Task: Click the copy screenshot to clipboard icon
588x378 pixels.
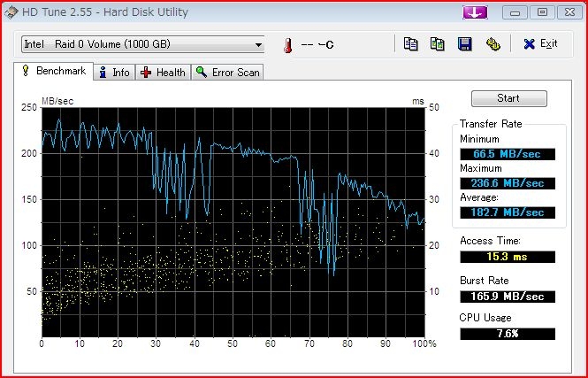Action: tap(438, 44)
